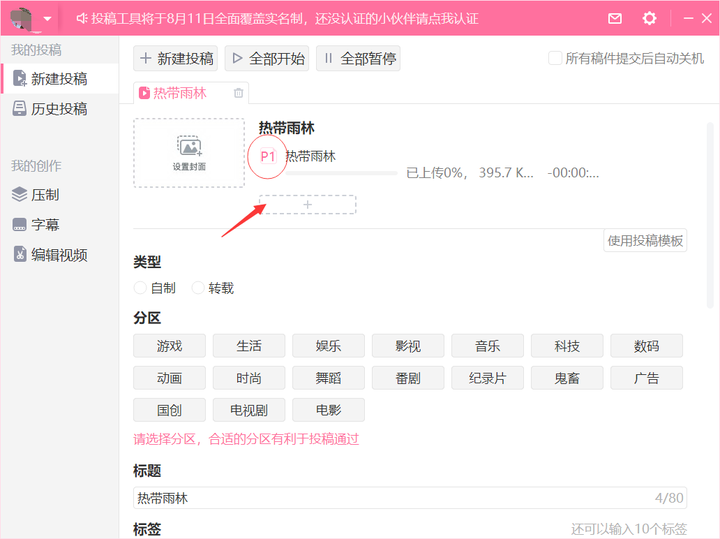This screenshot has height=539, width=720.
Task: Choose the 番剧 category
Action: [408, 378]
